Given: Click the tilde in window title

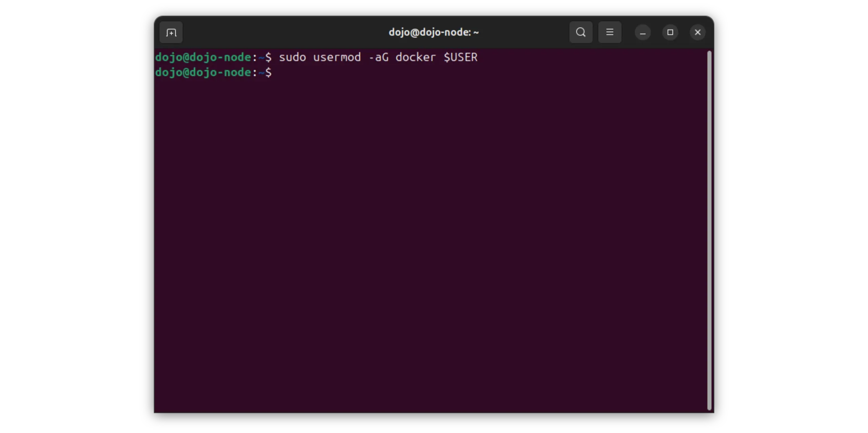Looking at the screenshot, I should pyautogui.click(x=476, y=33).
